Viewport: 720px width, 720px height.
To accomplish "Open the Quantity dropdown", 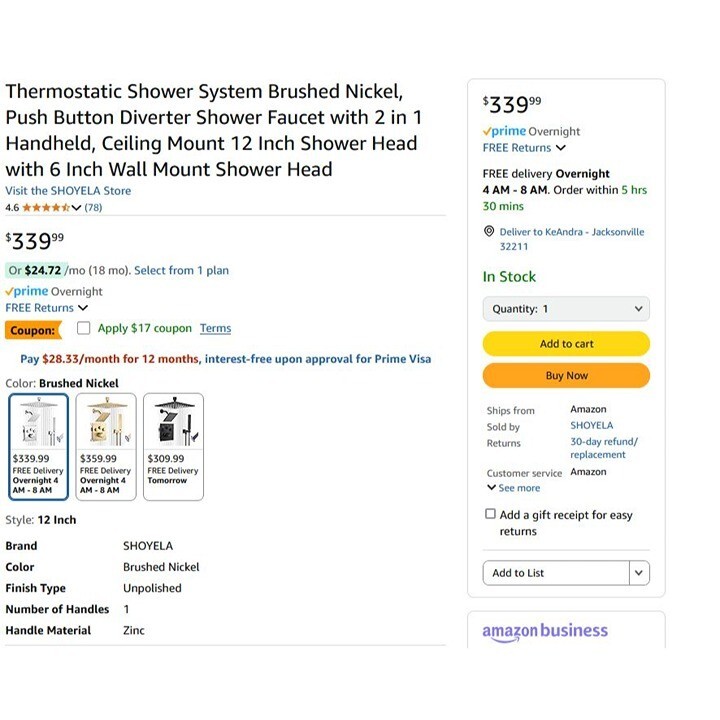I will coord(566,309).
